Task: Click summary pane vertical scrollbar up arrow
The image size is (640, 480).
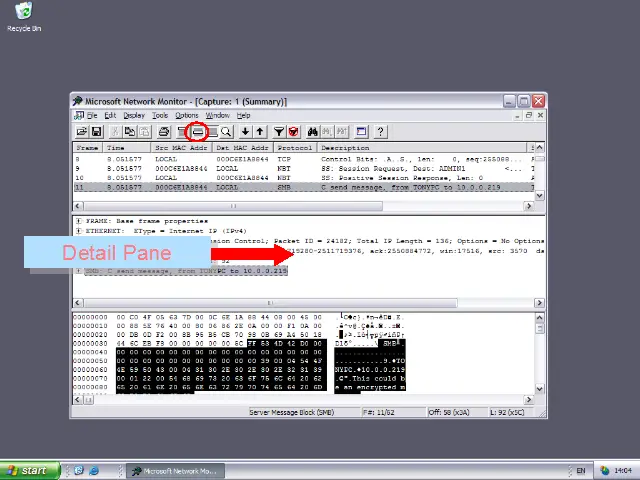Action: pos(540,147)
